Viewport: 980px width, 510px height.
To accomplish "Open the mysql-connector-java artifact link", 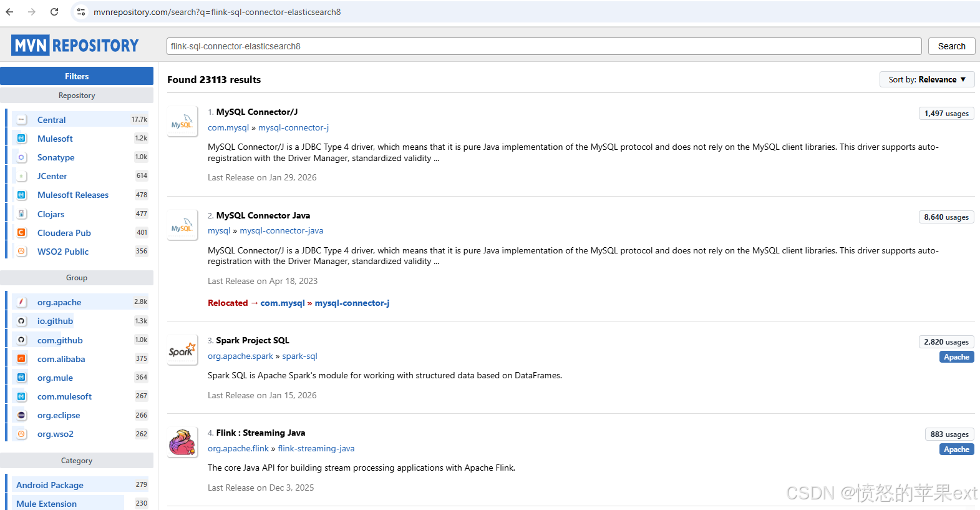I will tap(281, 230).
